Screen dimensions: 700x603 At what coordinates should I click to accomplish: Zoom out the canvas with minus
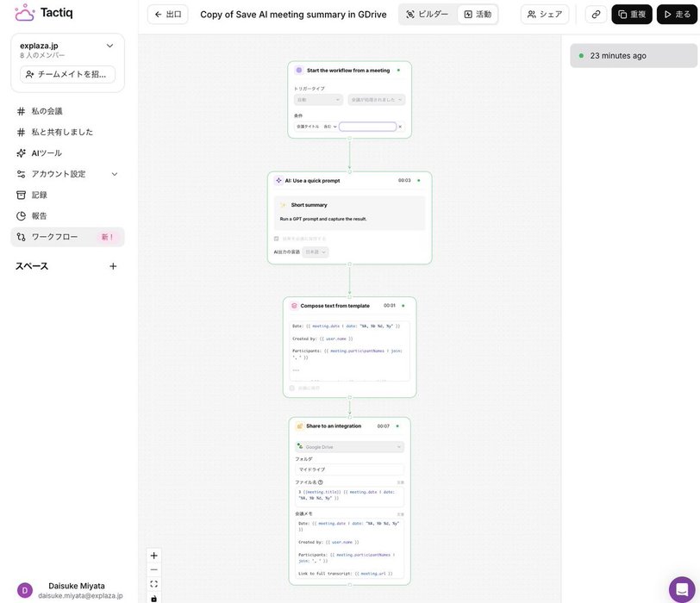pyautogui.click(x=154, y=569)
